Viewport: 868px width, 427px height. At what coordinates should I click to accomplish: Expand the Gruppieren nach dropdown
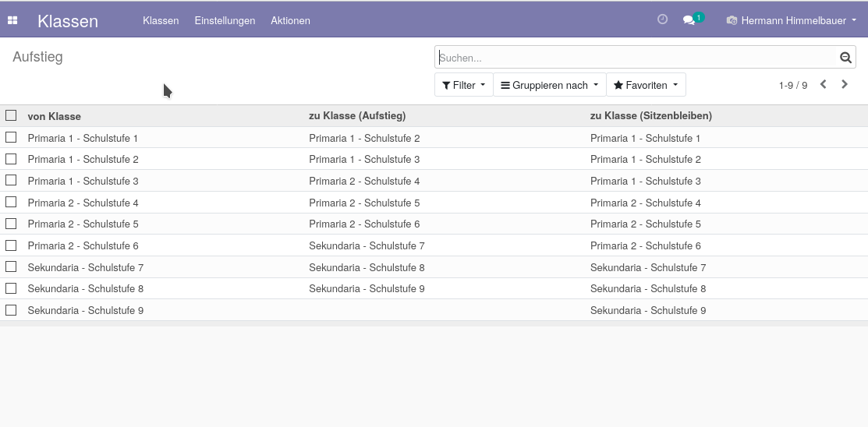(549, 85)
